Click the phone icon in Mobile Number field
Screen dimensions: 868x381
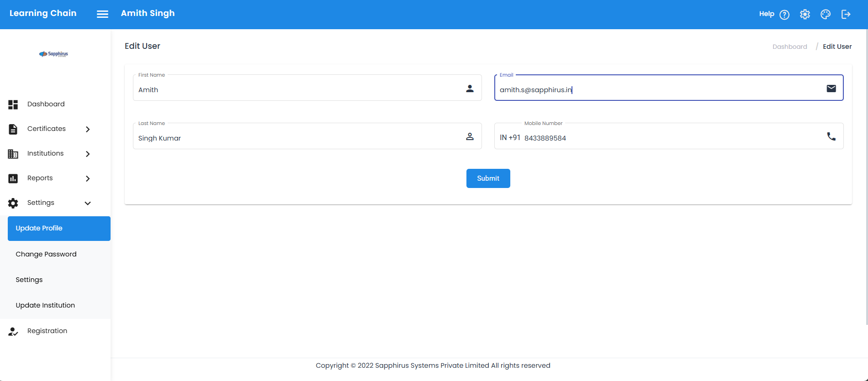(831, 136)
